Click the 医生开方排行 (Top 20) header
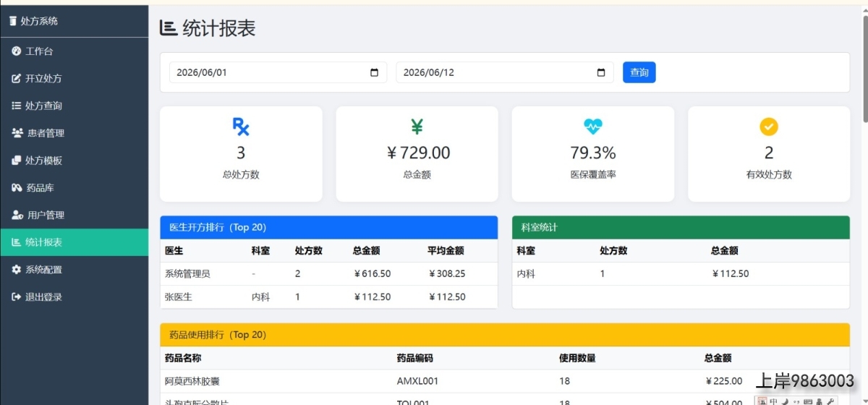 tap(328, 227)
